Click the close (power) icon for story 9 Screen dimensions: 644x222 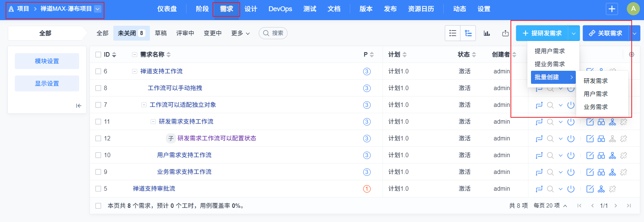pos(571,172)
